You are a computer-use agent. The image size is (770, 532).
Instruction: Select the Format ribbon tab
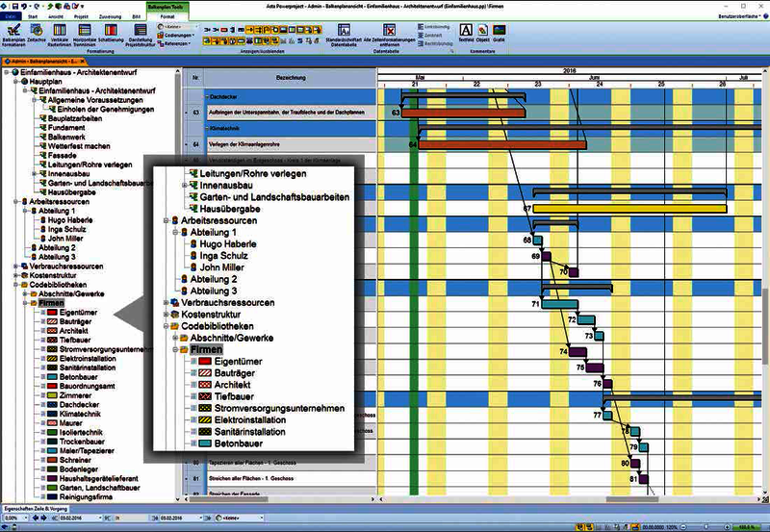167,16
